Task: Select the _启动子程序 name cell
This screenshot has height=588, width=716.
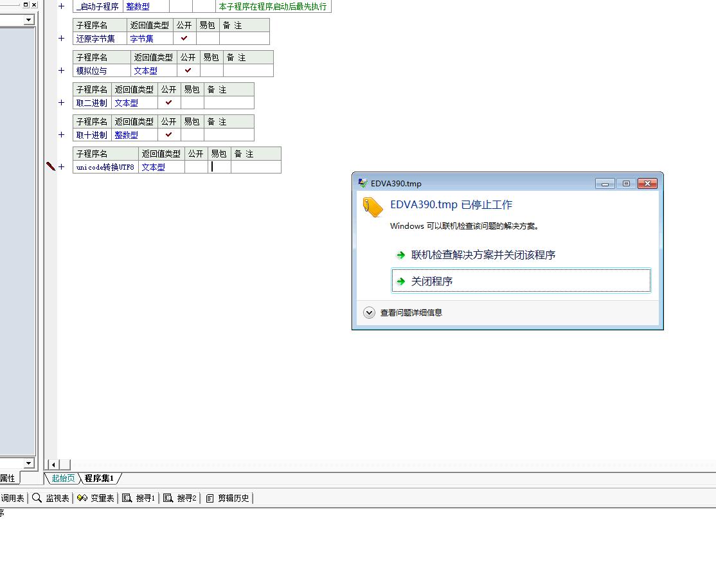Action: (98, 6)
